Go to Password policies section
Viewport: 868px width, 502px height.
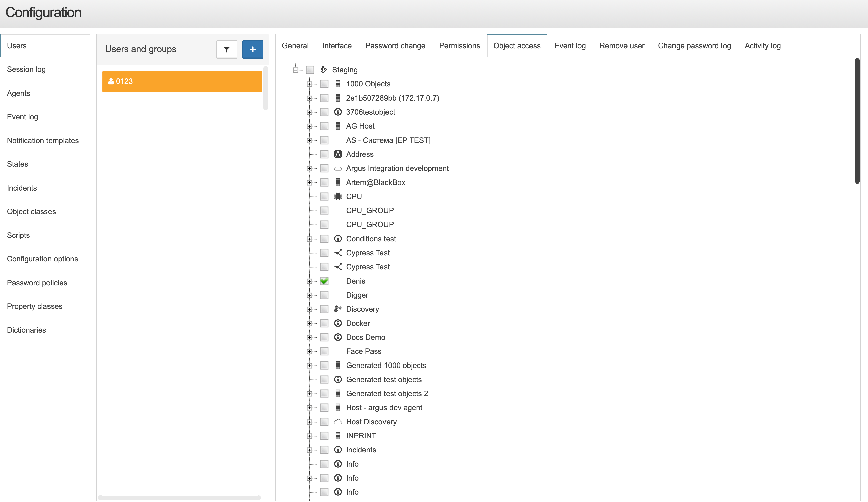pos(37,283)
